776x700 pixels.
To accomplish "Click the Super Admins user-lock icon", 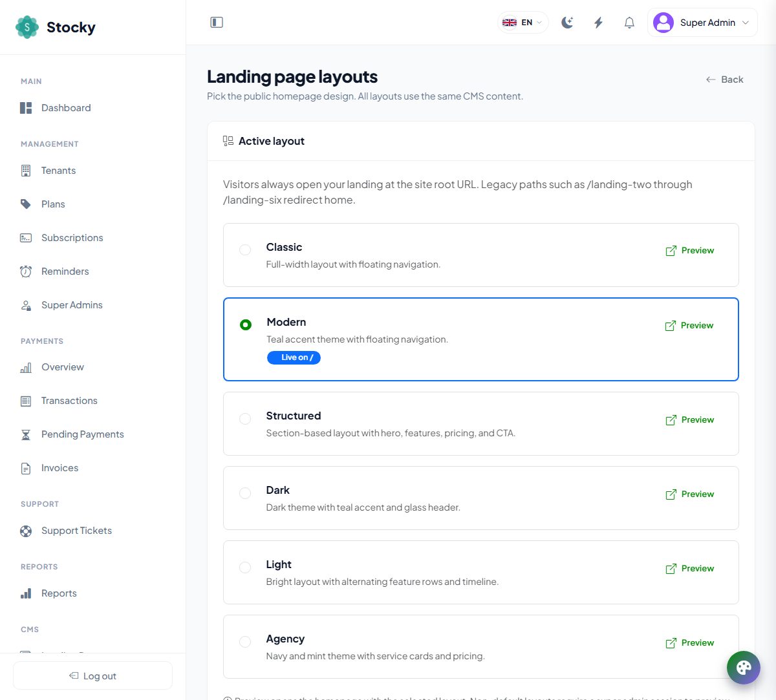I will (x=26, y=305).
